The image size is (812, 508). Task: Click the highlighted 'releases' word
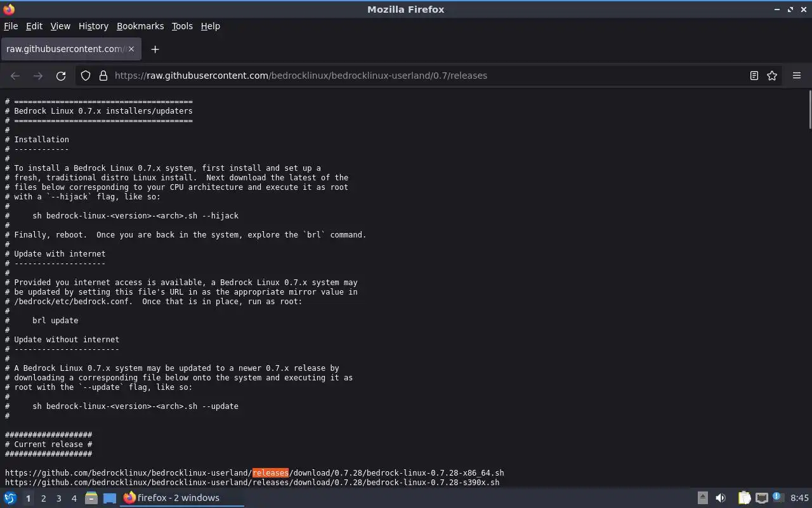[270, 473]
